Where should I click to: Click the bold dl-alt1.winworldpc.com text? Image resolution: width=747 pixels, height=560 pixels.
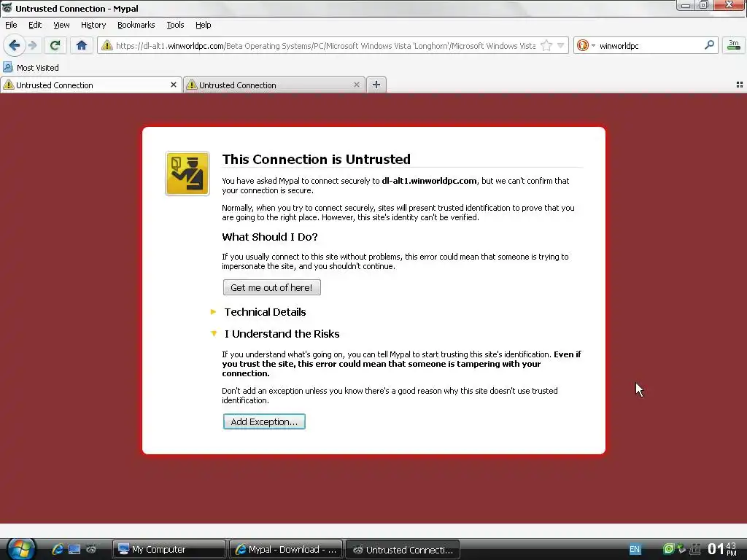429,181
